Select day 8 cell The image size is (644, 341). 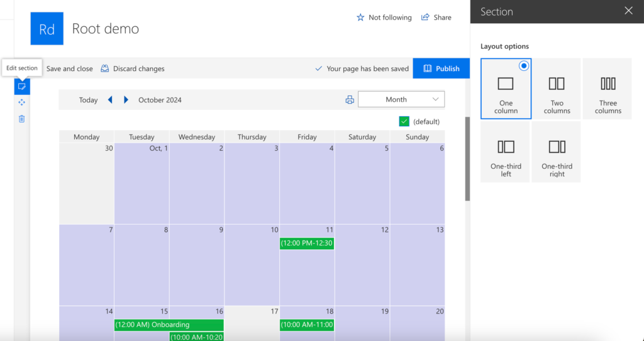point(142,265)
